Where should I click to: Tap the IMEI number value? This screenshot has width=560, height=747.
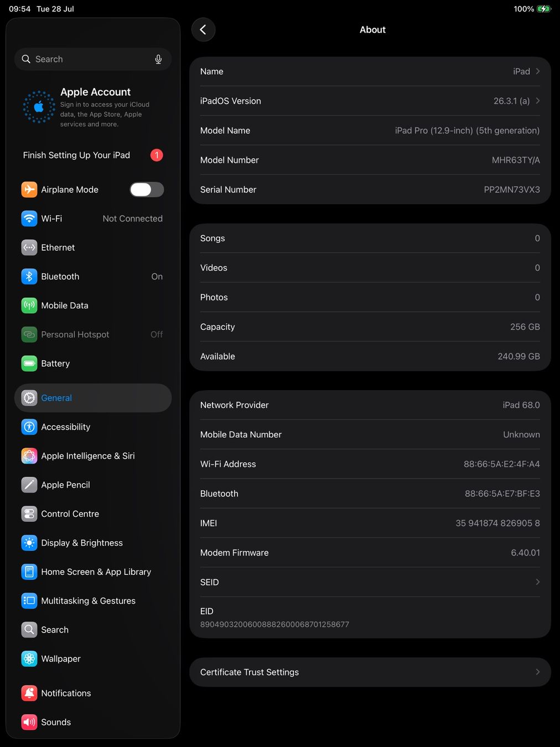coord(498,523)
